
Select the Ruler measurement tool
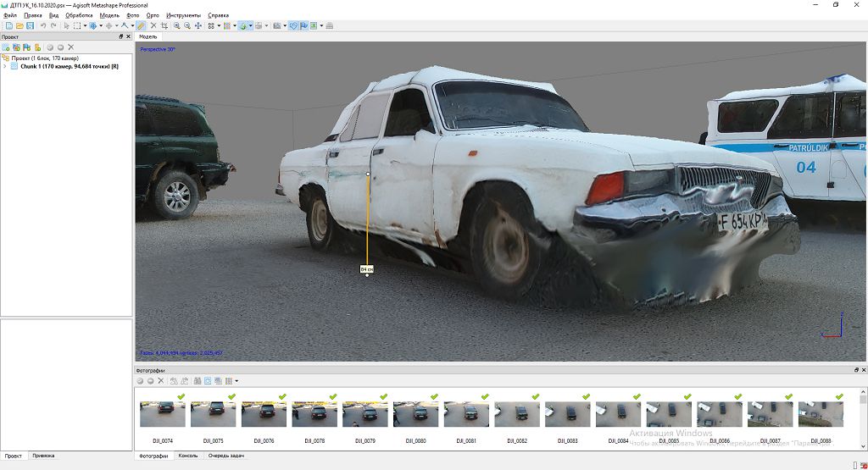142,26
